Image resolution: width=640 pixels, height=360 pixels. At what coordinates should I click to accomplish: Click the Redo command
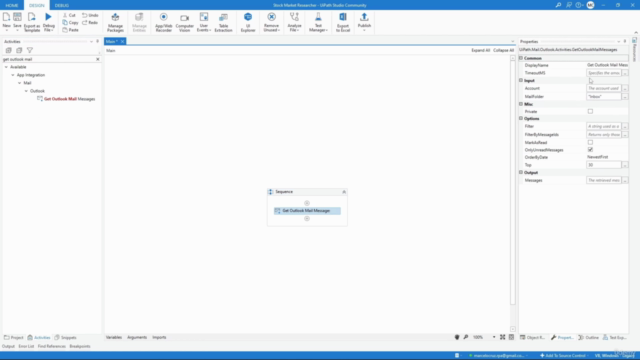90,22
